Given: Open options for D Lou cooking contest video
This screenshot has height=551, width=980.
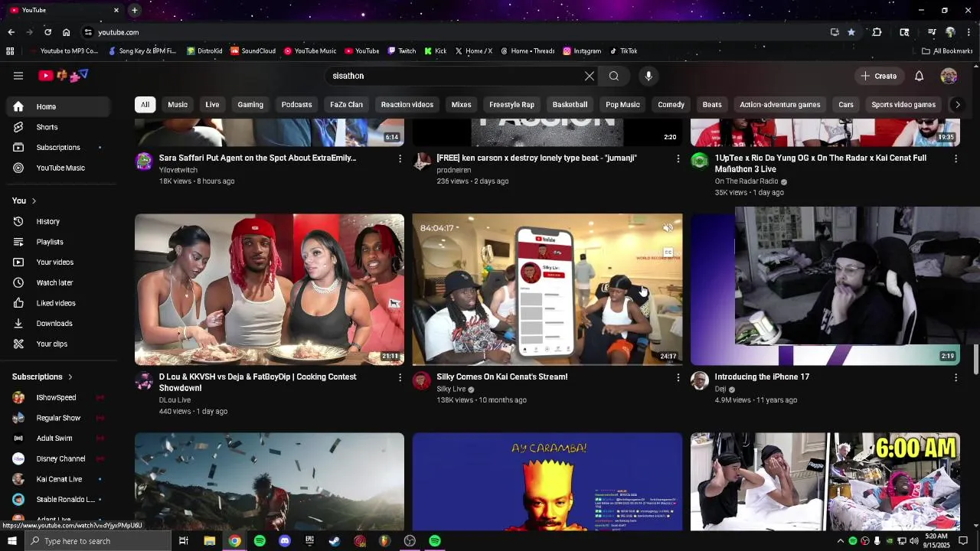Looking at the screenshot, I should pos(400,377).
